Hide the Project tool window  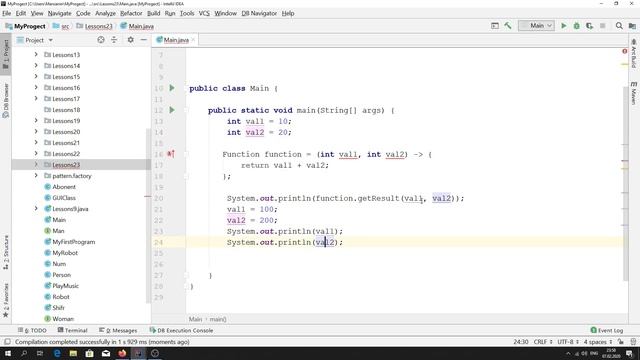pyautogui.click(x=144, y=40)
